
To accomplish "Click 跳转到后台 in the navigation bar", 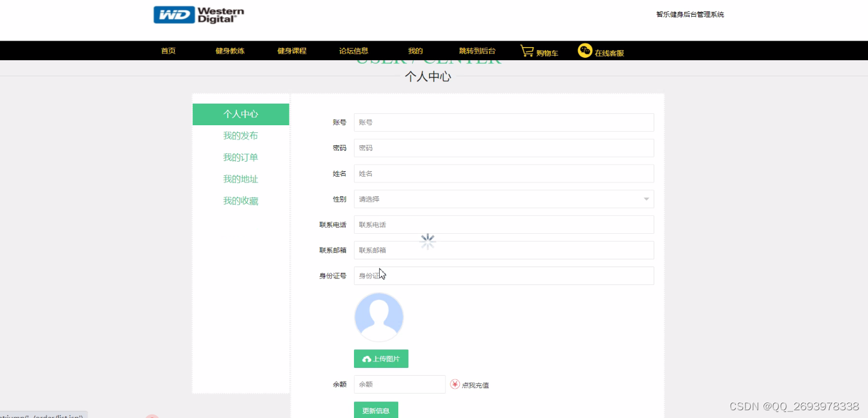I will pos(477,51).
